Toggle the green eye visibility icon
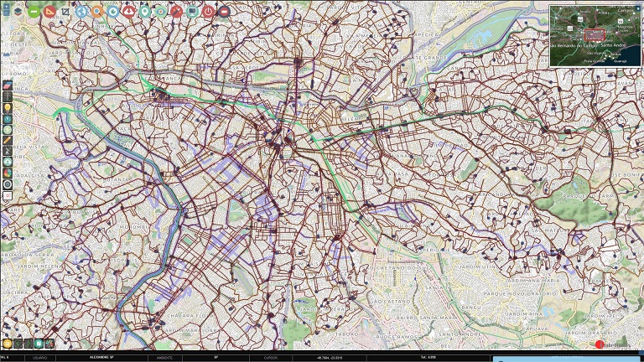 161,13
